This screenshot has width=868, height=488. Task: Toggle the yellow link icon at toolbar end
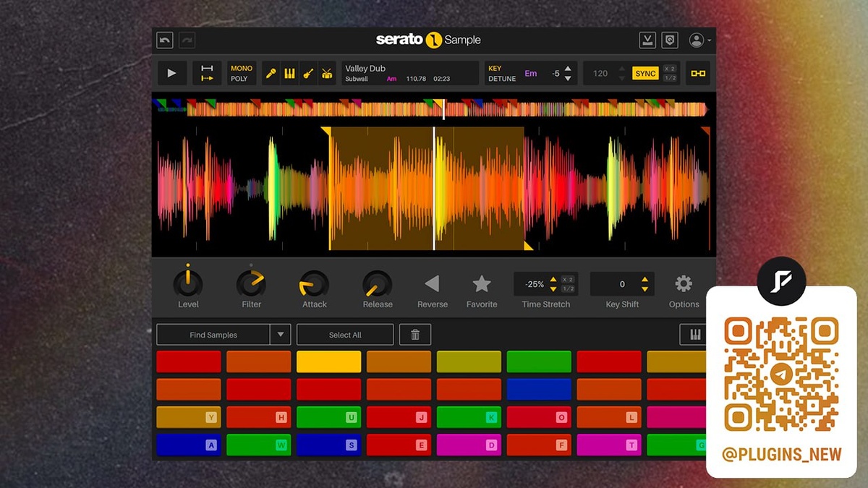click(x=698, y=74)
